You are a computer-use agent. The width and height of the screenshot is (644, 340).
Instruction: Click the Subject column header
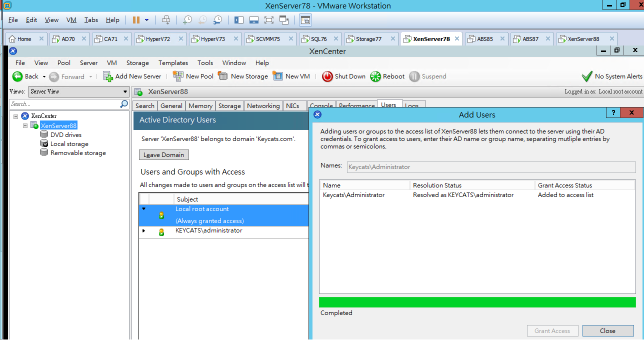pyautogui.click(x=241, y=199)
